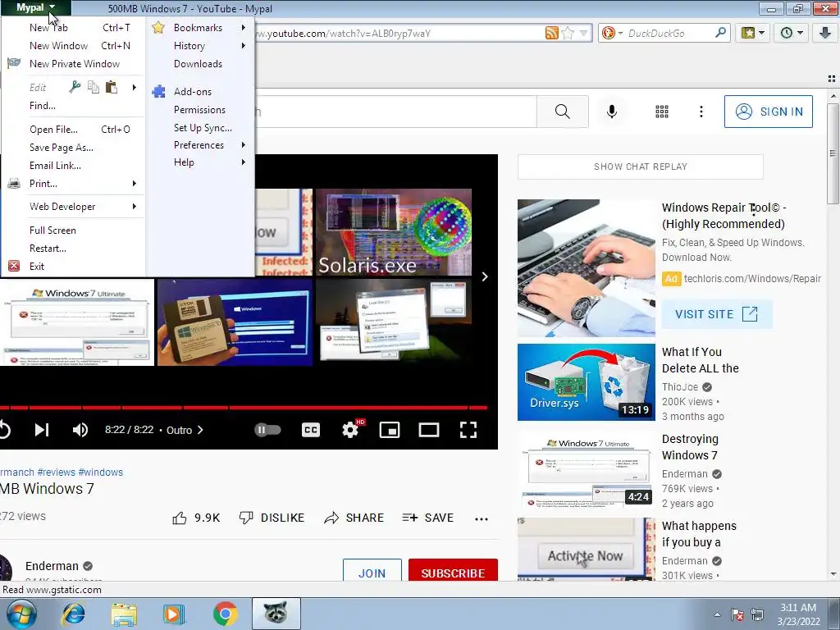Click the YouTube voice search microphone
The height and width of the screenshot is (630, 840).
[x=612, y=112]
